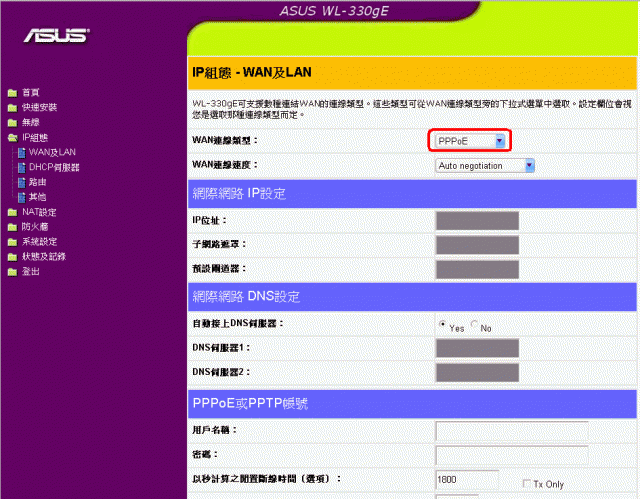Open 無線 menu item
The image size is (640, 499).
point(31,122)
